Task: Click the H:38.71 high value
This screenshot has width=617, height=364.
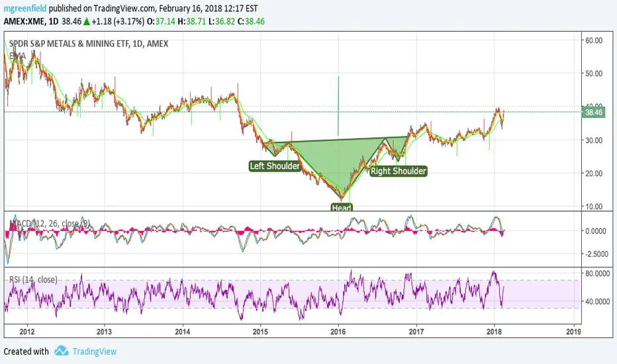Action: click(192, 21)
